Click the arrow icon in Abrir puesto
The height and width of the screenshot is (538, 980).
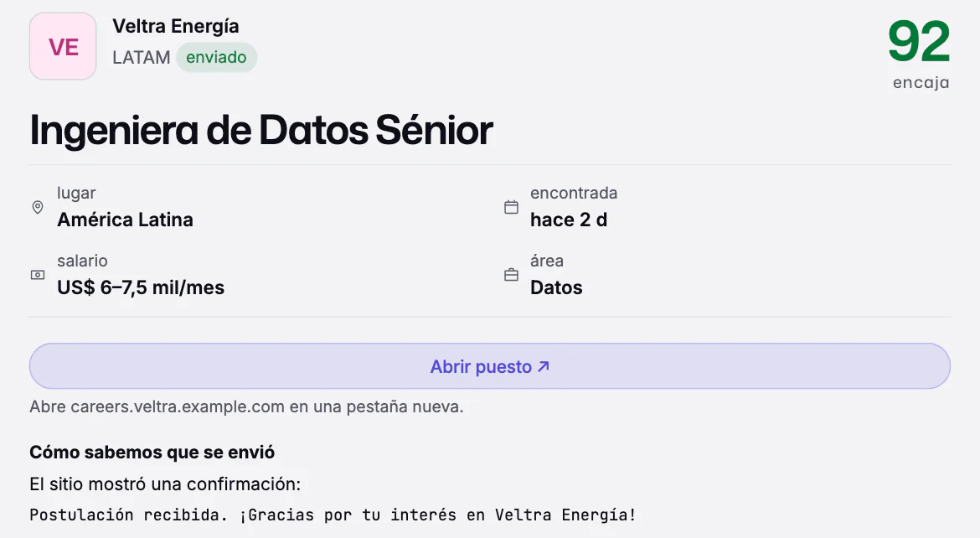(544, 366)
